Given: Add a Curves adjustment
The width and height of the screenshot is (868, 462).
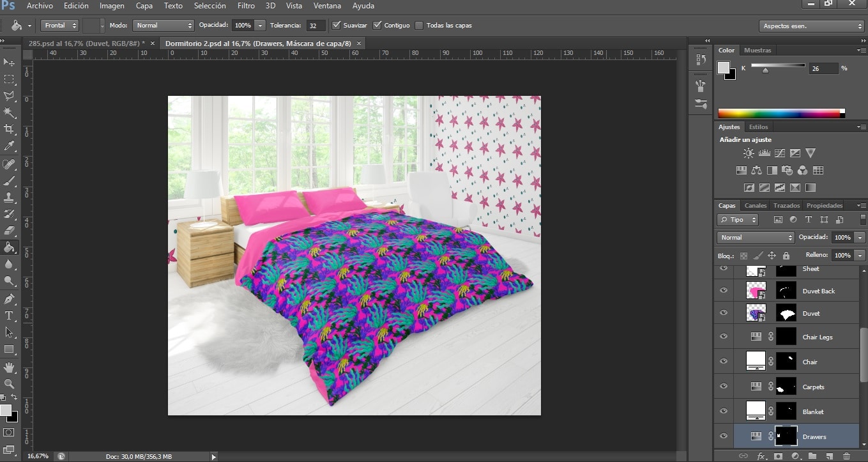Looking at the screenshot, I should pos(780,153).
